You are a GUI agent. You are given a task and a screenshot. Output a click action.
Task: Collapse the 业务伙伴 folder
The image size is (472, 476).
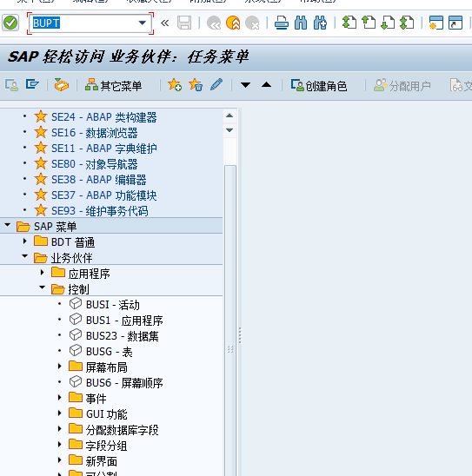coord(25,256)
